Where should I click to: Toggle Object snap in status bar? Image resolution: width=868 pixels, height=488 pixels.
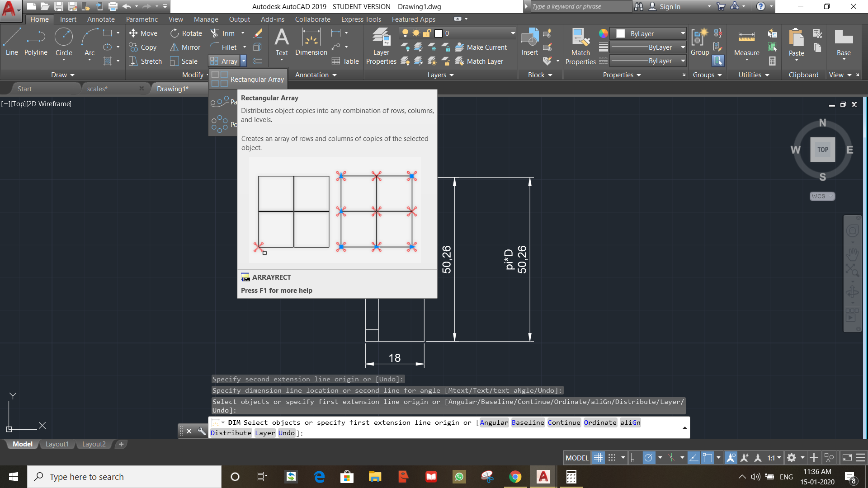pos(708,458)
